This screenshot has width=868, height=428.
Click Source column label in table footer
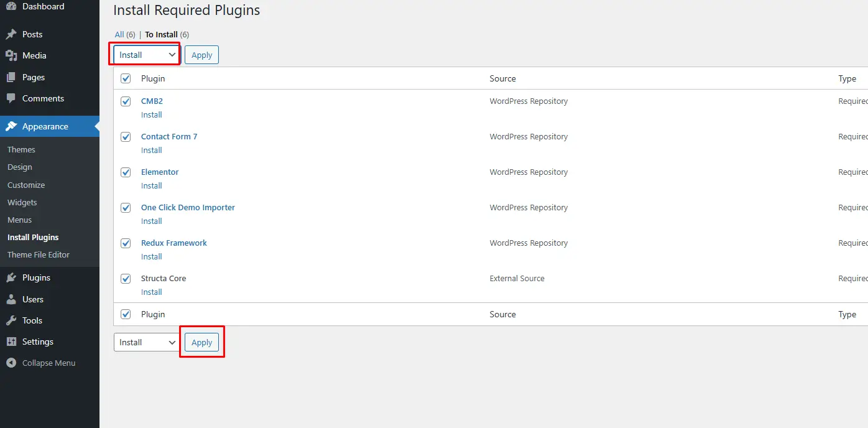point(502,314)
